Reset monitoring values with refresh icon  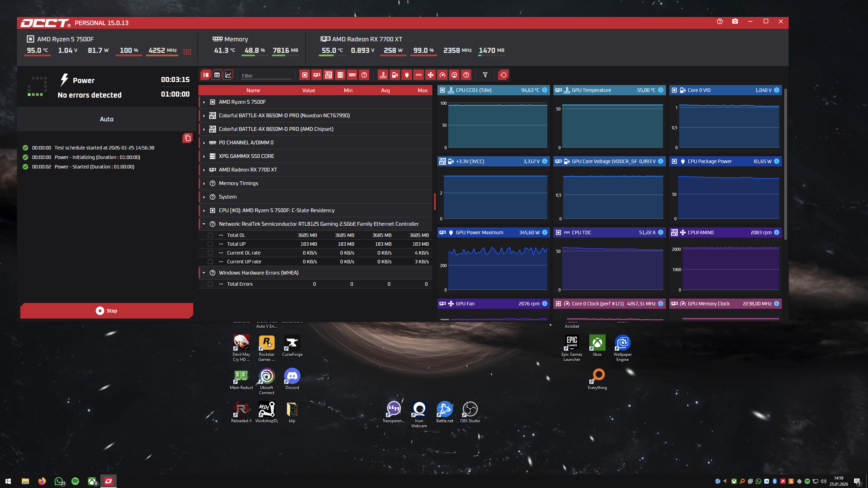coord(504,75)
